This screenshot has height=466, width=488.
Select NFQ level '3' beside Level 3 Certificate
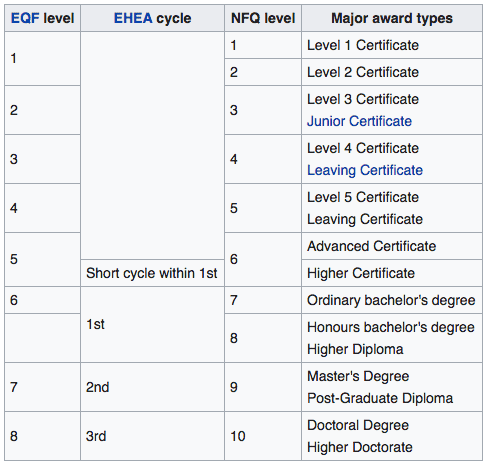pos(263,110)
